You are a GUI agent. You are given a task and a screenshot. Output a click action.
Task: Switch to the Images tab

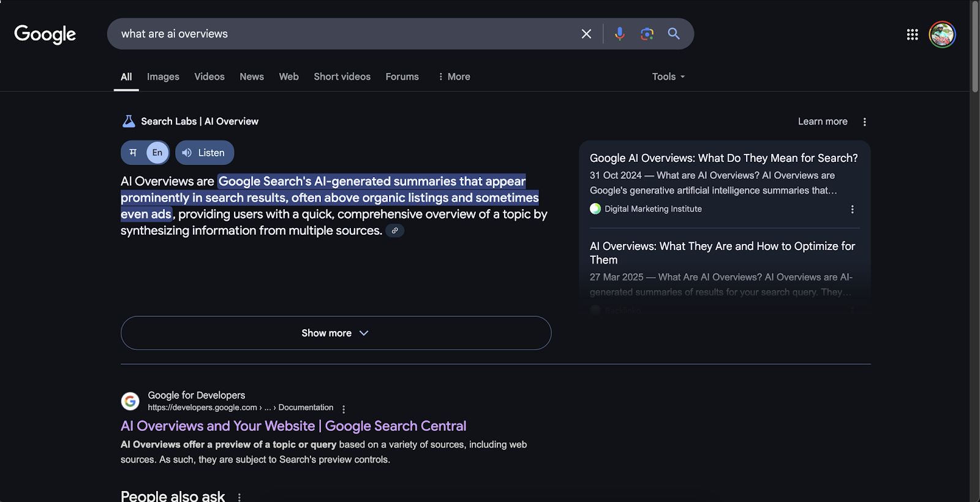tap(163, 77)
